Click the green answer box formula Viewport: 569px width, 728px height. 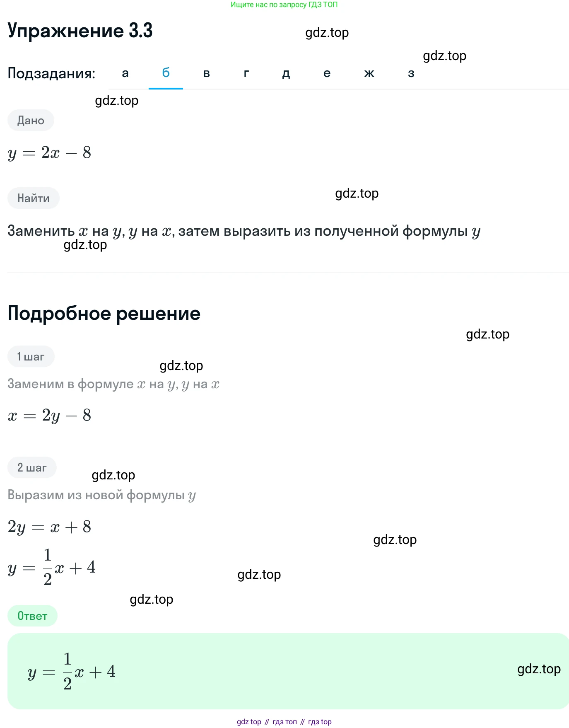coord(72,671)
